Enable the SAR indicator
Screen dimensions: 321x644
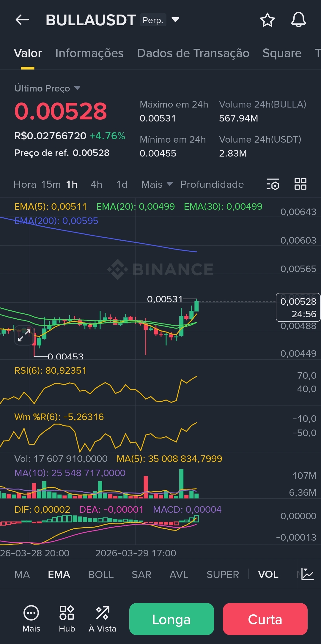141,574
